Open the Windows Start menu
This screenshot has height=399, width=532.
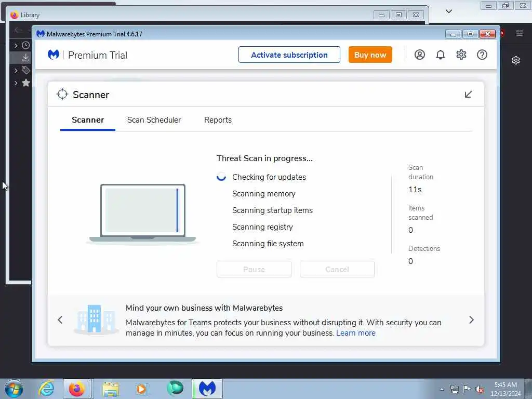coord(14,389)
